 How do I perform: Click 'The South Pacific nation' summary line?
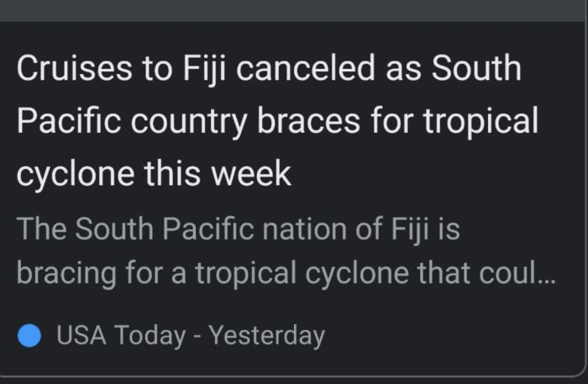181,229
